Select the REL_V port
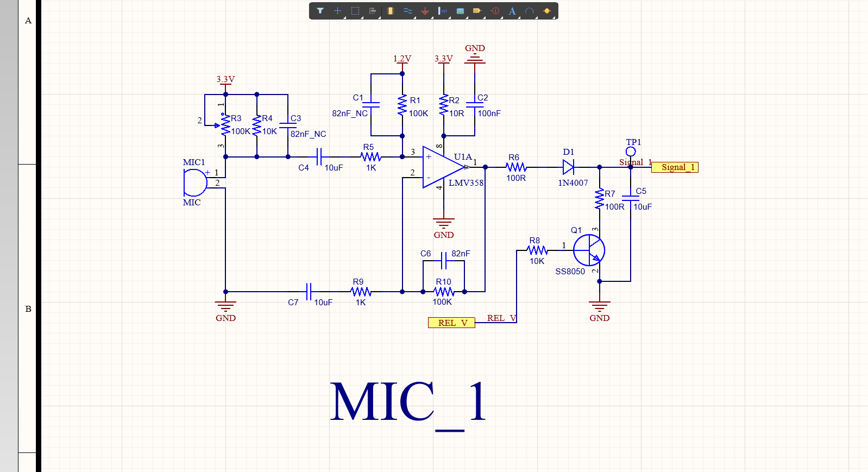This screenshot has height=472, width=868. click(451, 323)
